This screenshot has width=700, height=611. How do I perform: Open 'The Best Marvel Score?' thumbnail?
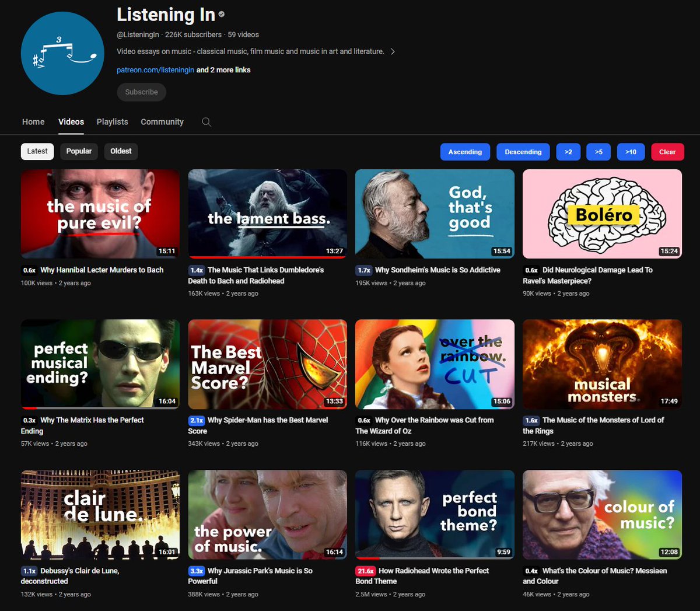pyautogui.click(x=267, y=364)
